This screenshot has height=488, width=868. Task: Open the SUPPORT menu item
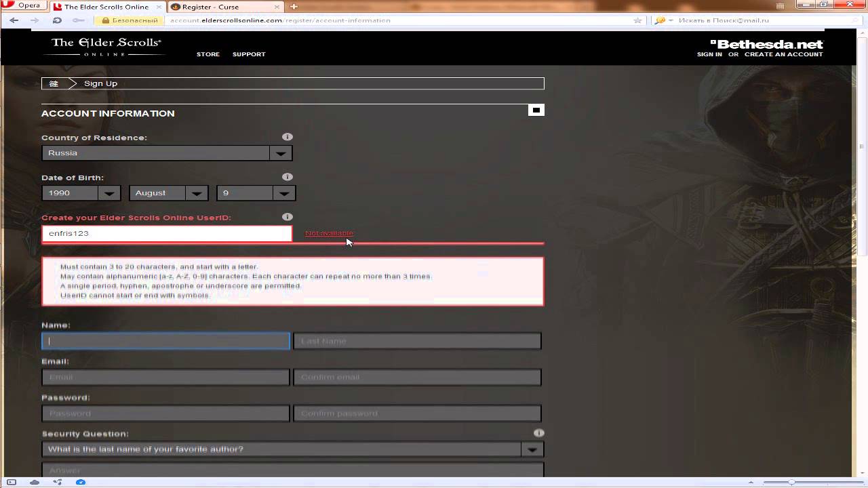249,54
